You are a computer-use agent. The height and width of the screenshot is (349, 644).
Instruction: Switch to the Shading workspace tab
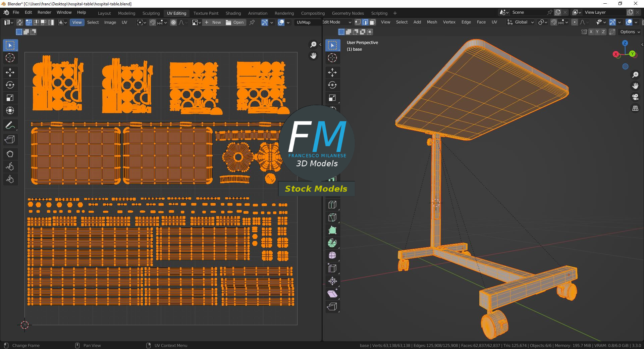pos(233,13)
